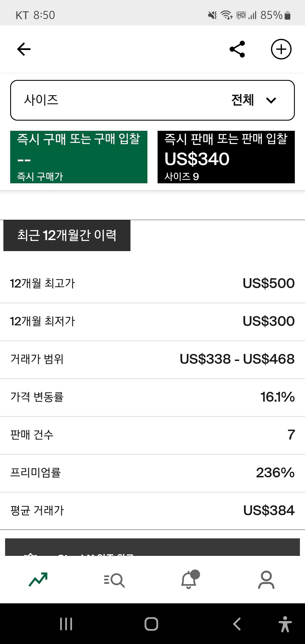Viewport: 305px width, 644px height.
Task: Tap the back arrow at top left
Action: (24, 49)
